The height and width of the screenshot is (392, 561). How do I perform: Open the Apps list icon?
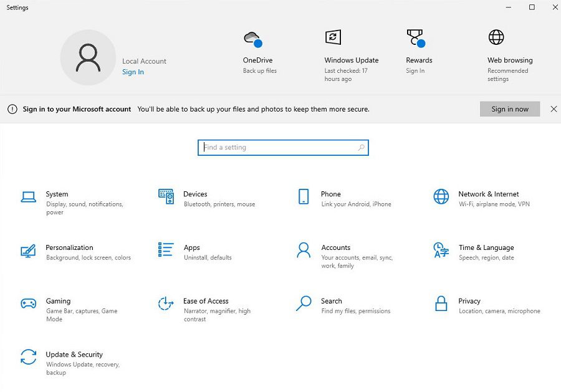pos(166,250)
